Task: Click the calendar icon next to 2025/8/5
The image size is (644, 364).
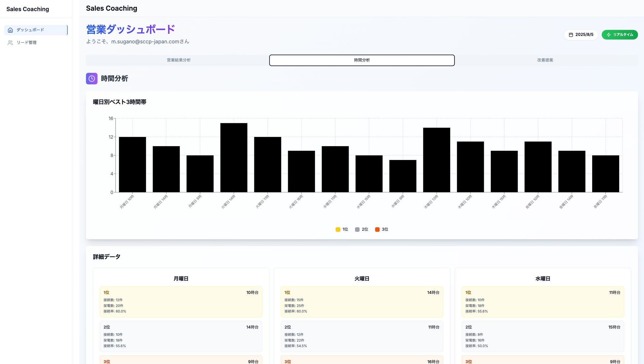Action: 571,35
